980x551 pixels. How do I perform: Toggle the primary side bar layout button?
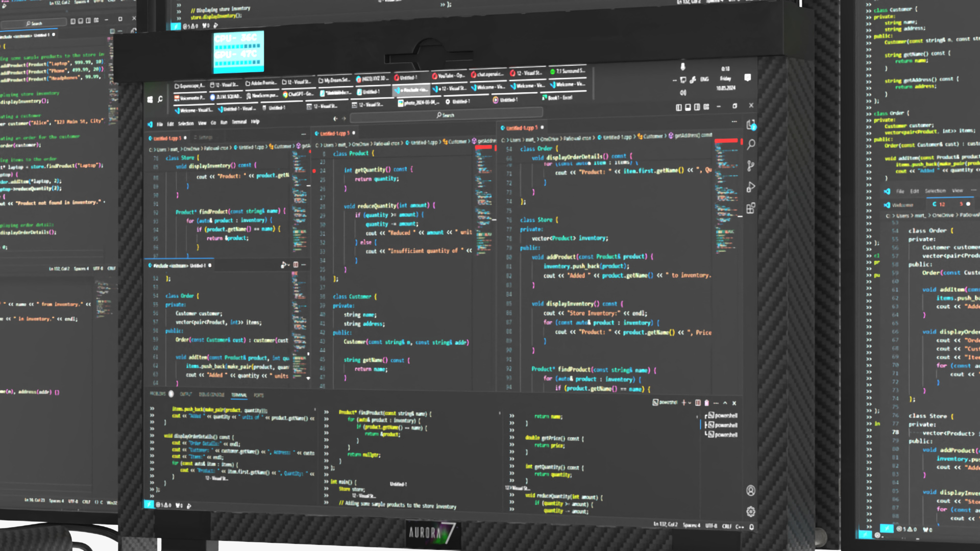679,107
